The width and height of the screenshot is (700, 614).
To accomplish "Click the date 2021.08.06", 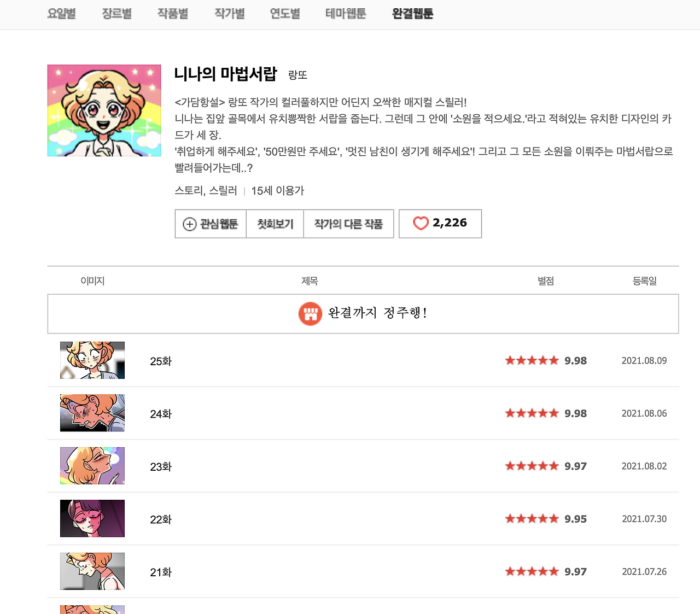I will pyautogui.click(x=644, y=413).
